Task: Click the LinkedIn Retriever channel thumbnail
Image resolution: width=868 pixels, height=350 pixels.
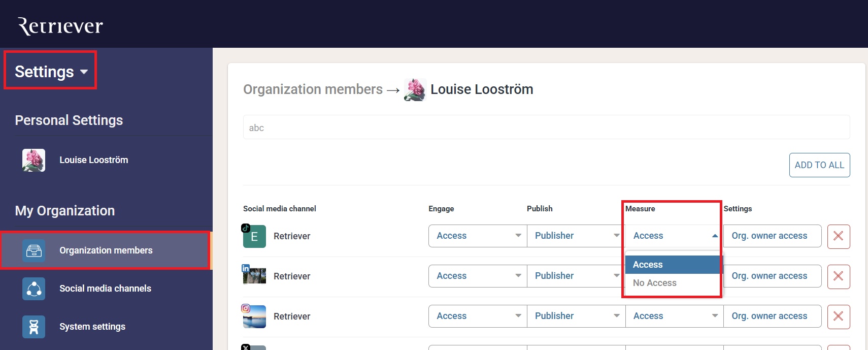Action: click(254, 276)
